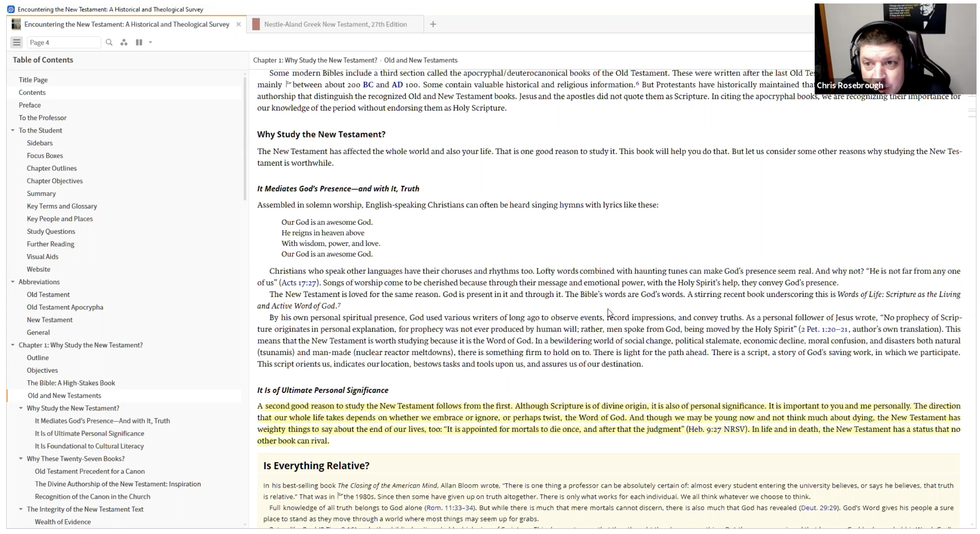The width and height of the screenshot is (980, 534).
Task: Open a new tab with the plus icon
Action: 433,24
